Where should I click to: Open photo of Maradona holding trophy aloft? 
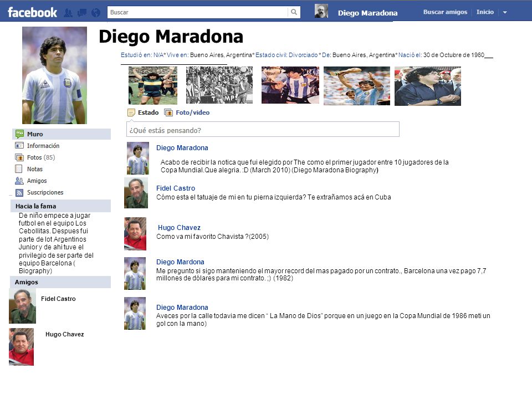point(356,86)
